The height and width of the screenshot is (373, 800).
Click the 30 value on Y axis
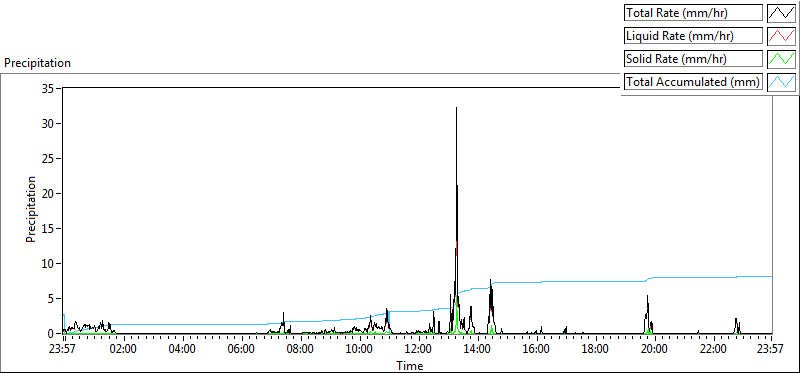pyautogui.click(x=48, y=123)
